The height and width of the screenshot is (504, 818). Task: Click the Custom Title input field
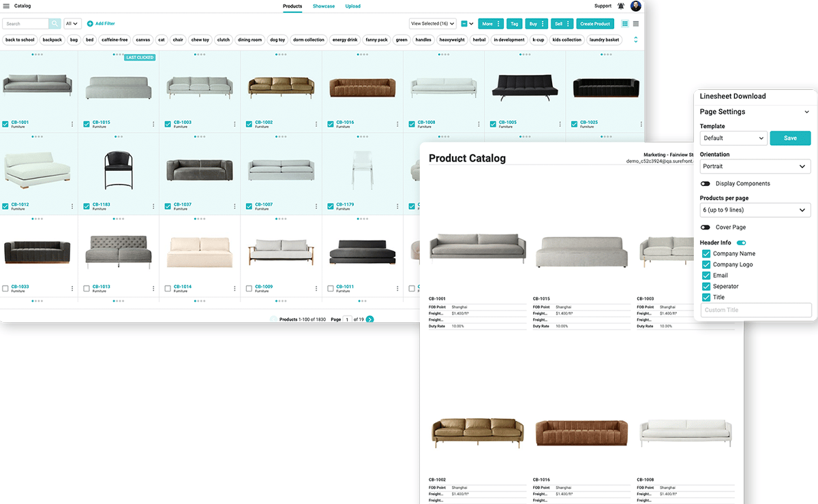tap(755, 309)
